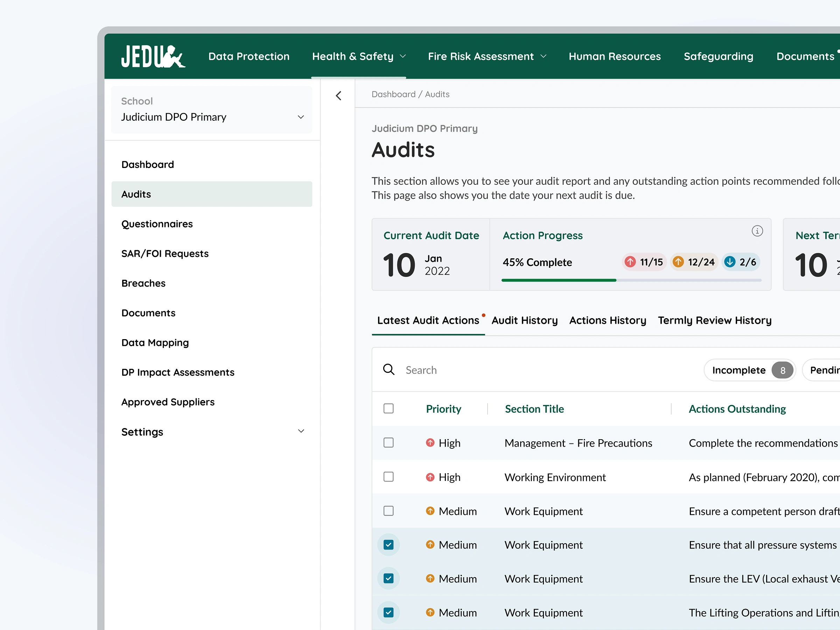Click red high-priority 11/15 badge
Image resolution: width=840 pixels, height=630 pixels.
tap(644, 262)
